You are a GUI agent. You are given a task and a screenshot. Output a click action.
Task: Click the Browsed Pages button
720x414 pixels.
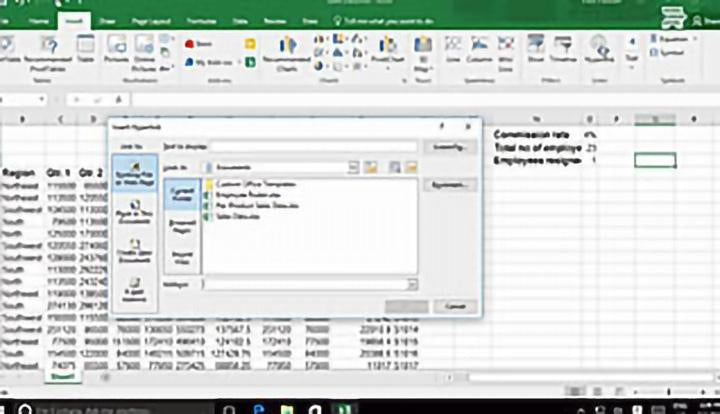(182, 226)
